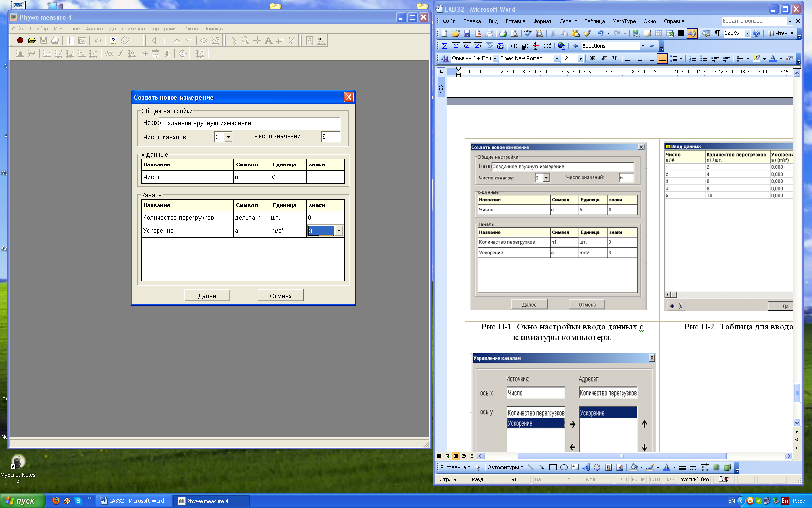Viewport: 812px width, 508px height.
Task: Open the Word Вставка menu
Action: point(515,21)
